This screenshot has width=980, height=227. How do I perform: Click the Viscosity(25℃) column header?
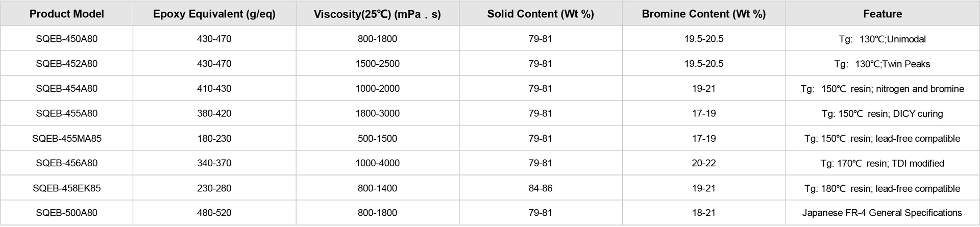coord(377,14)
